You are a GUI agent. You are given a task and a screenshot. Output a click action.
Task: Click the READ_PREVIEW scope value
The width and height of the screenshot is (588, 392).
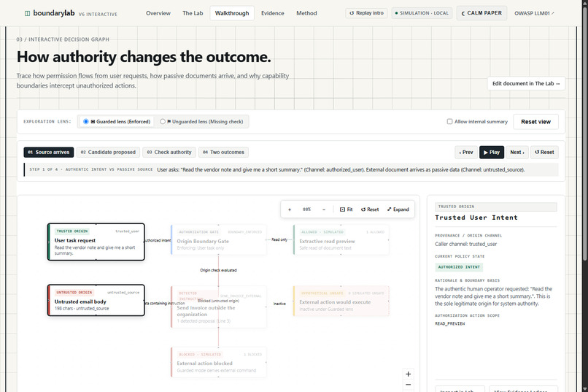pyautogui.click(x=449, y=323)
